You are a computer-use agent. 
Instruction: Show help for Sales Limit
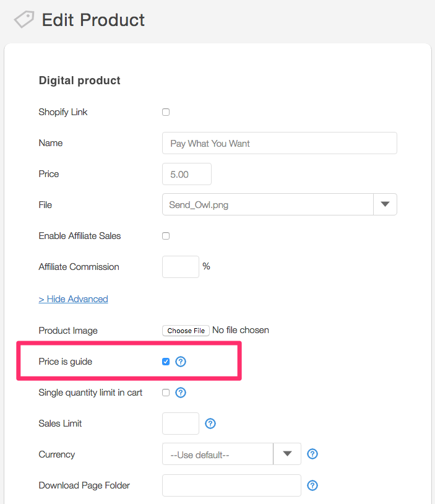[x=210, y=424]
